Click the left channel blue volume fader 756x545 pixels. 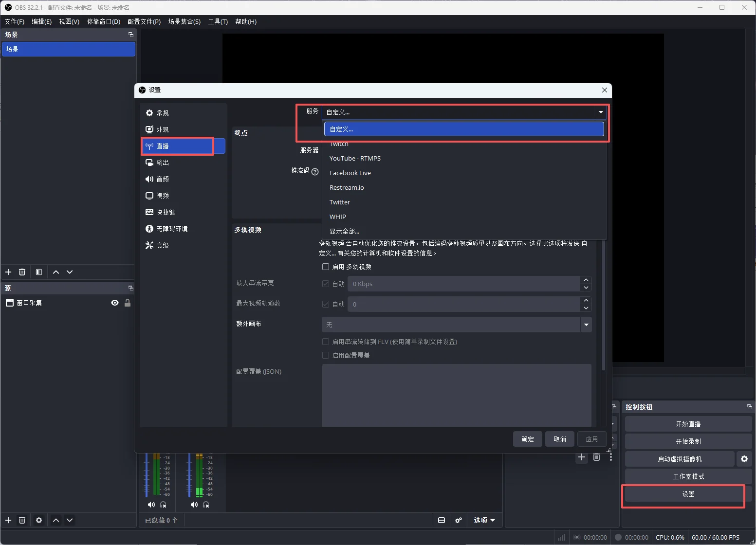click(x=146, y=475)
